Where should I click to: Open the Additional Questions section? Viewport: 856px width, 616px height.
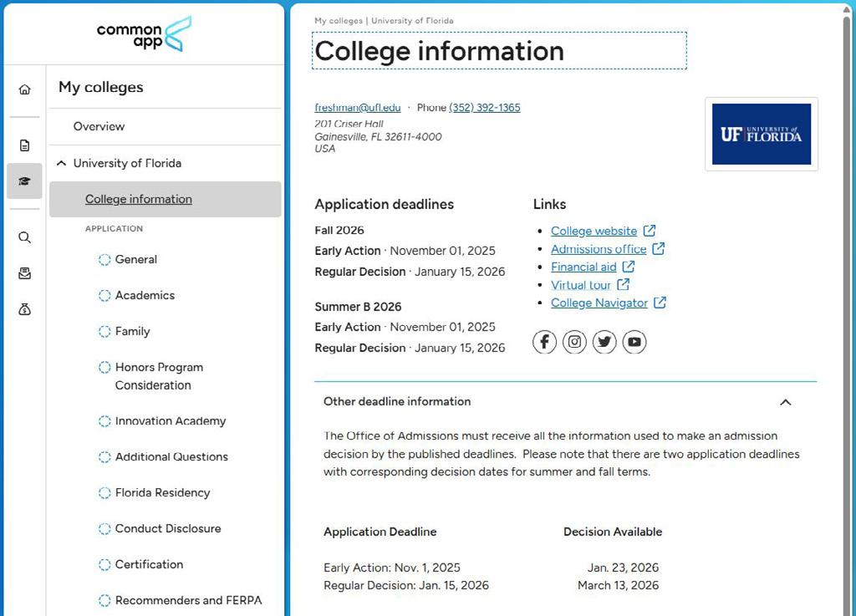(x=171, y=457)
